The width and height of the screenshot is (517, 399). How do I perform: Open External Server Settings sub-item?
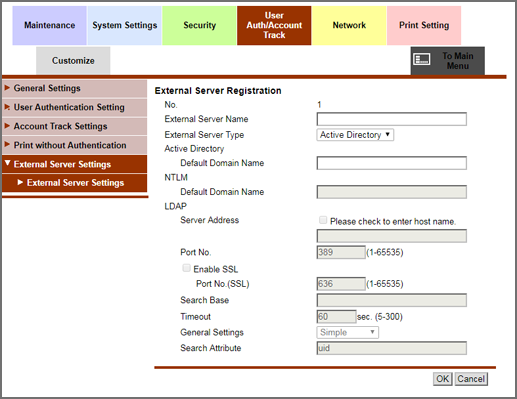(74, 183)
